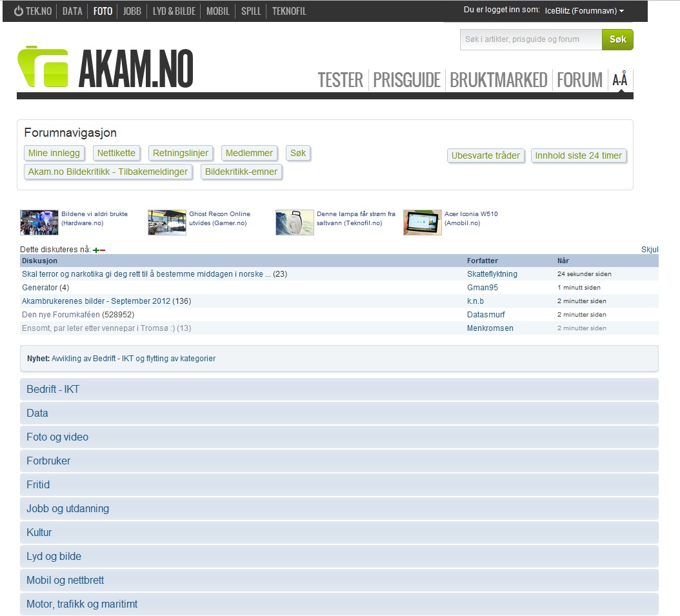View author Skatteflyktning profile
Image resolution: width=680 pixels, height=616 pixels.
coord(492,274)
